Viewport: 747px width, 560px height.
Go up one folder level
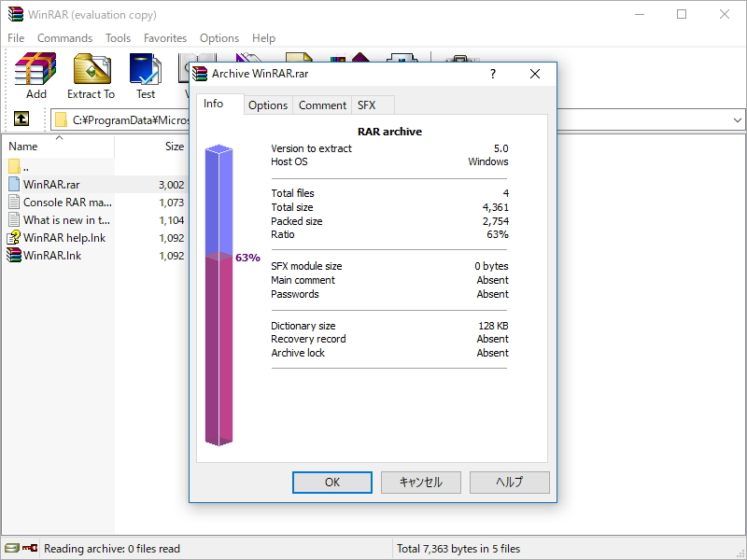21,119
